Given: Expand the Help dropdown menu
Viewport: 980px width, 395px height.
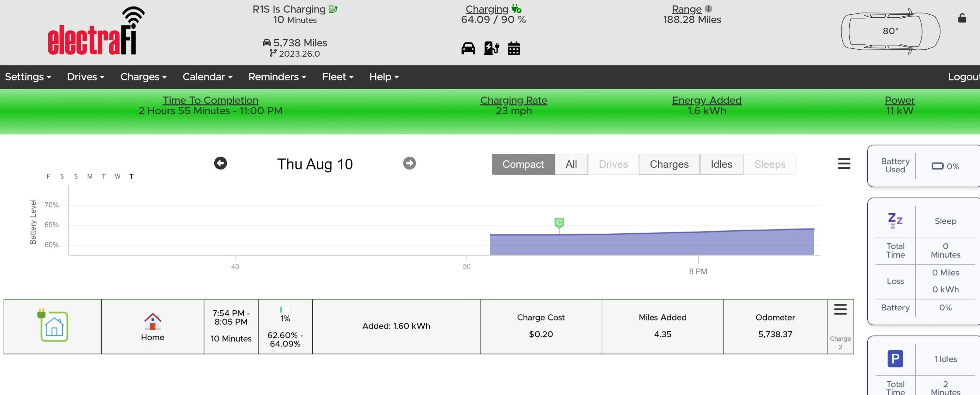Looking at the screenshot, I should coord(384,77).
